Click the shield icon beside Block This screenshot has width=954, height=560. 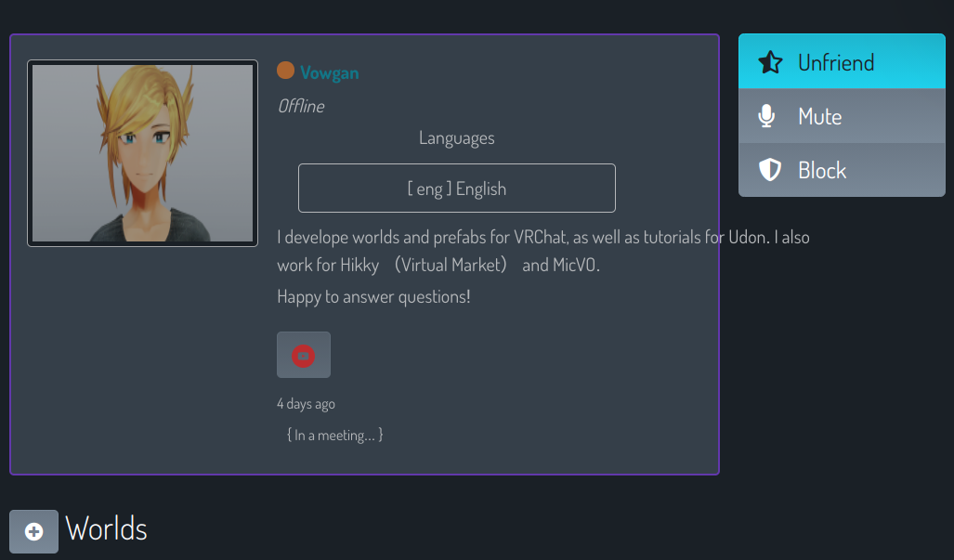(770, 170)
